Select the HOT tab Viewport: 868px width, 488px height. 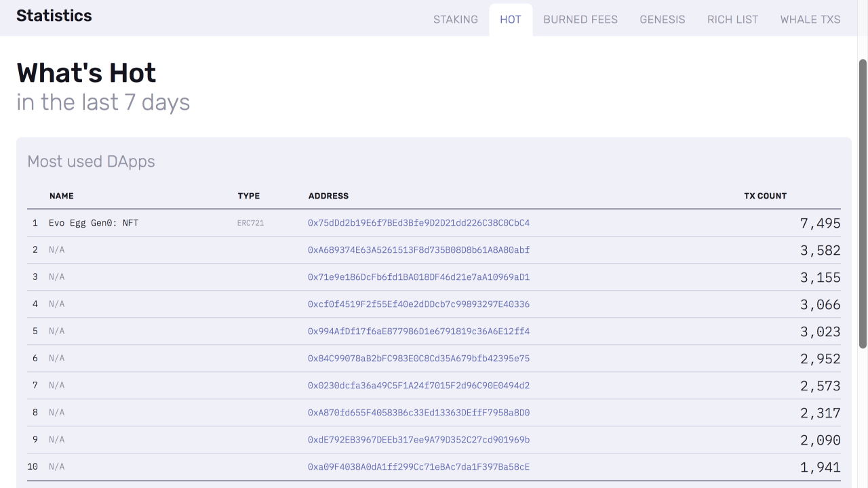click(511, 20)
